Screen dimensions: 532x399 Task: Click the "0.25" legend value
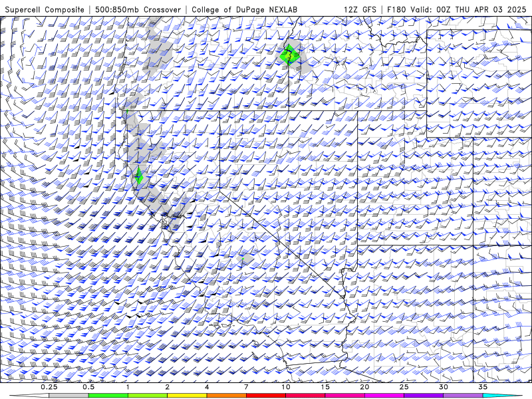pos(49,387)
